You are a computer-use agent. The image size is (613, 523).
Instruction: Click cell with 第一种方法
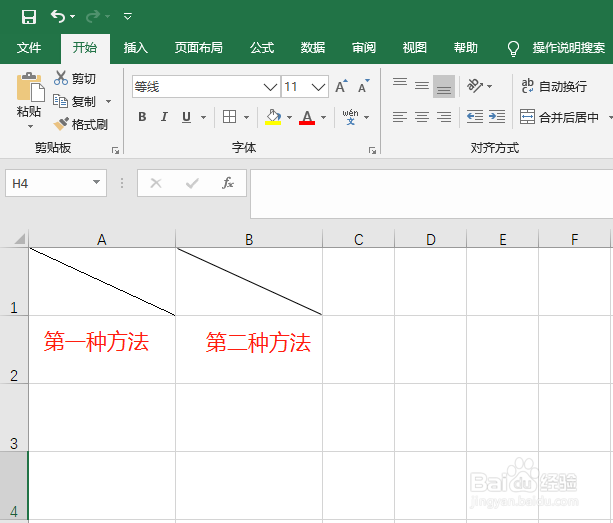[102, 350]
